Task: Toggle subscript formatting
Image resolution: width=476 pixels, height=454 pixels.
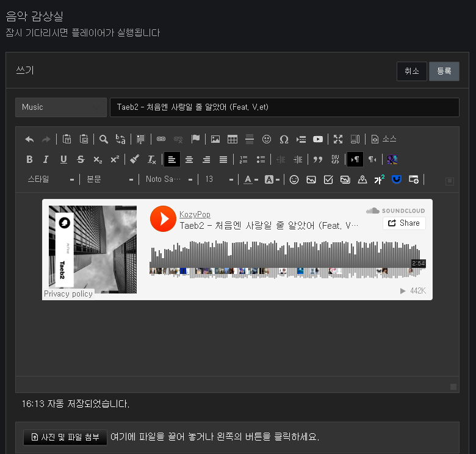Action: (x=98, y=159)
